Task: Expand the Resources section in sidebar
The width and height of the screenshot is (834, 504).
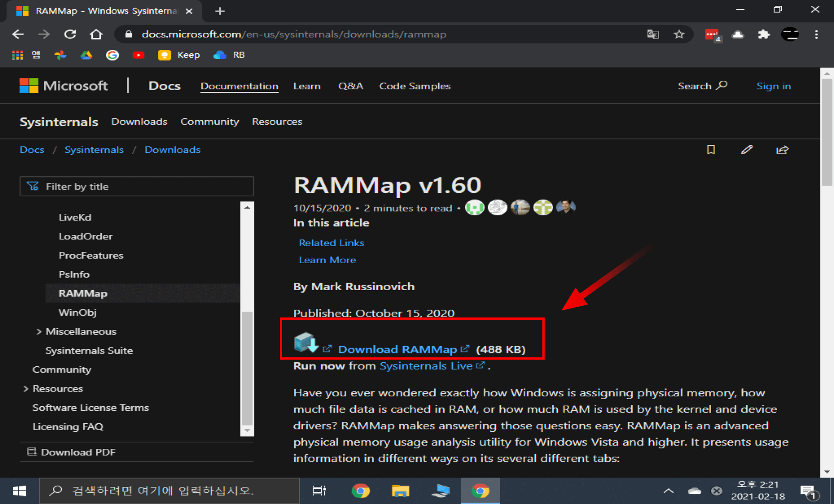Action: tap(26, 388)
